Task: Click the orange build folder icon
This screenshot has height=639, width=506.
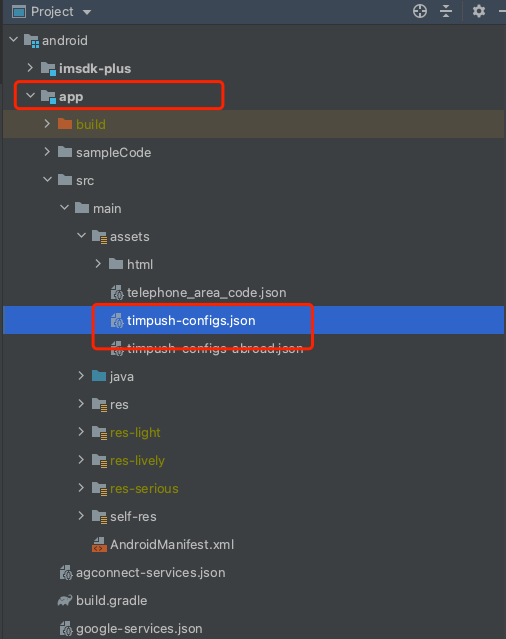Action: (x=65, y=124)
